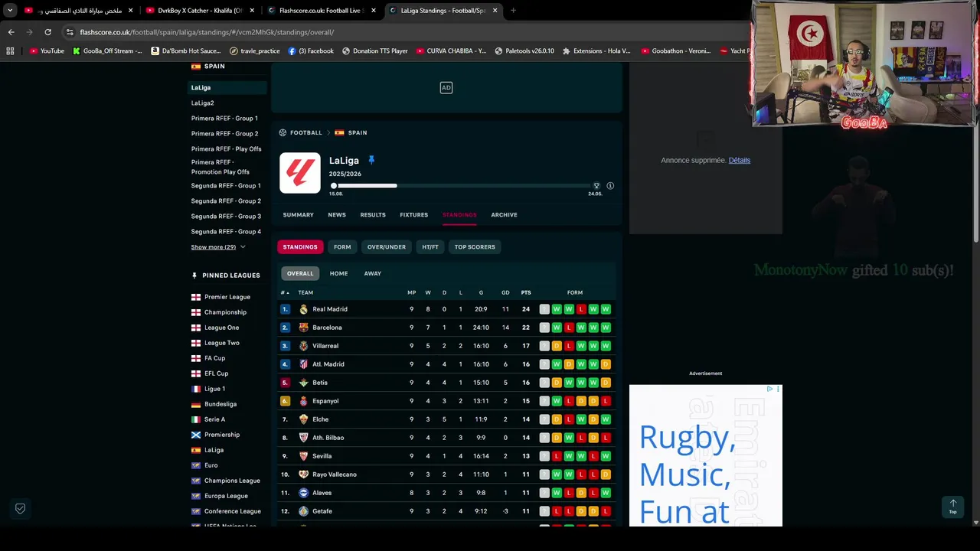
Task: Click the Scotland flag beside Premiership
Action: tap(196, 435)
